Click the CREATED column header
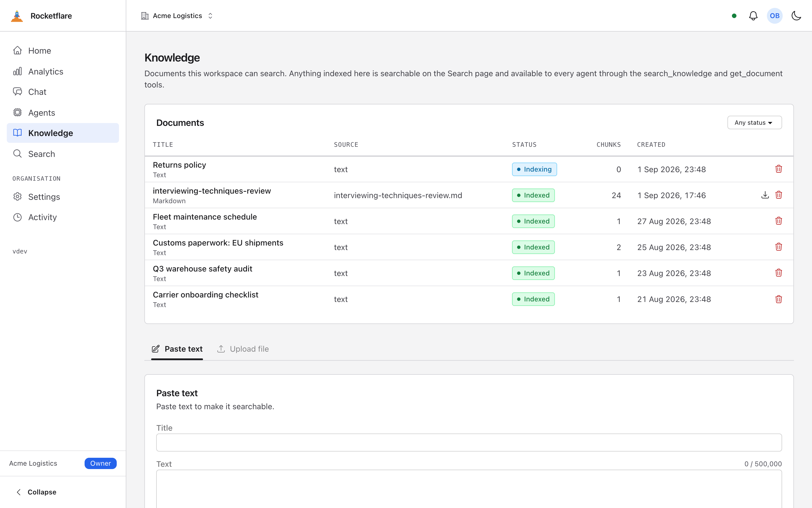Viewport: 812px width, 508px height. tap(651, 145)
